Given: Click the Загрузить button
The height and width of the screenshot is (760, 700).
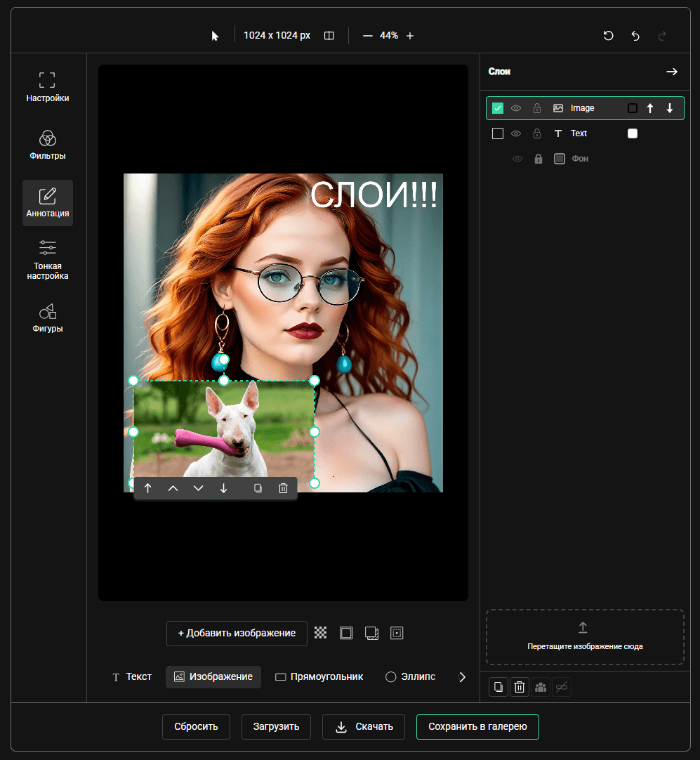Looking at the screenshot, I should coord(276,726).
